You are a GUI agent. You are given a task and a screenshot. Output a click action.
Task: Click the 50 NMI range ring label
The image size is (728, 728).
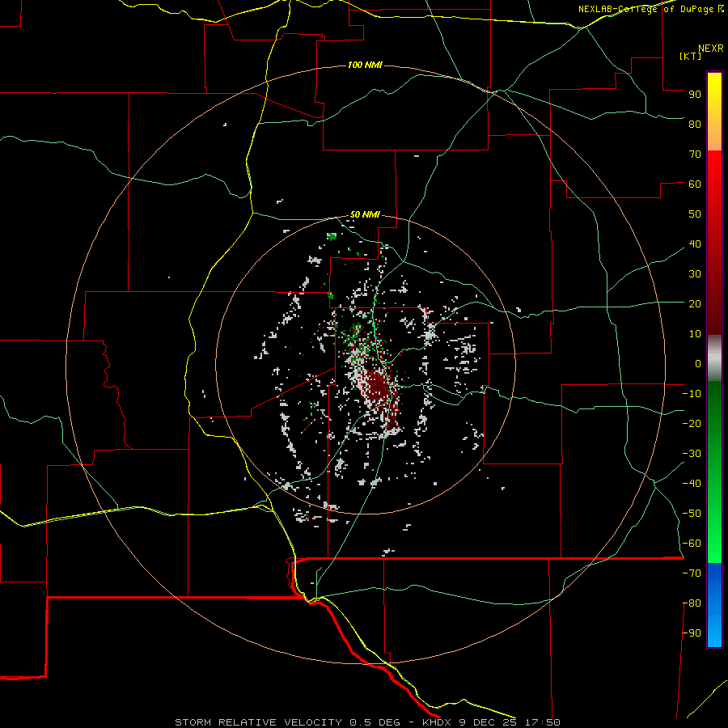(x=365, y=214)
